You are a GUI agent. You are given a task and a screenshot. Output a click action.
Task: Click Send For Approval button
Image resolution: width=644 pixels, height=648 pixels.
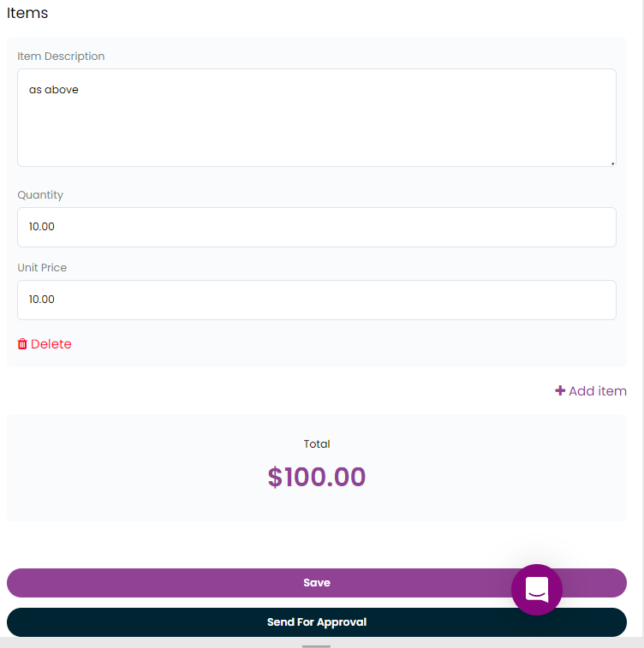317,622
